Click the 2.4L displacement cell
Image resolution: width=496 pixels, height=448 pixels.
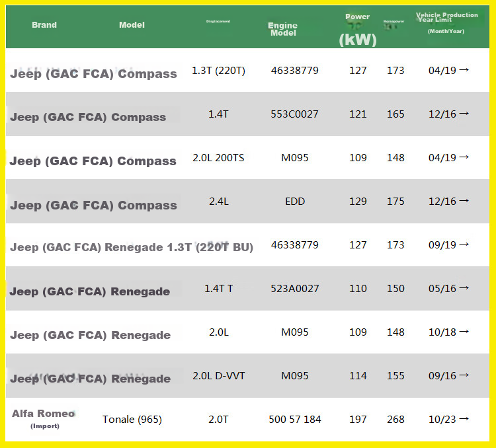coord(219,201)
